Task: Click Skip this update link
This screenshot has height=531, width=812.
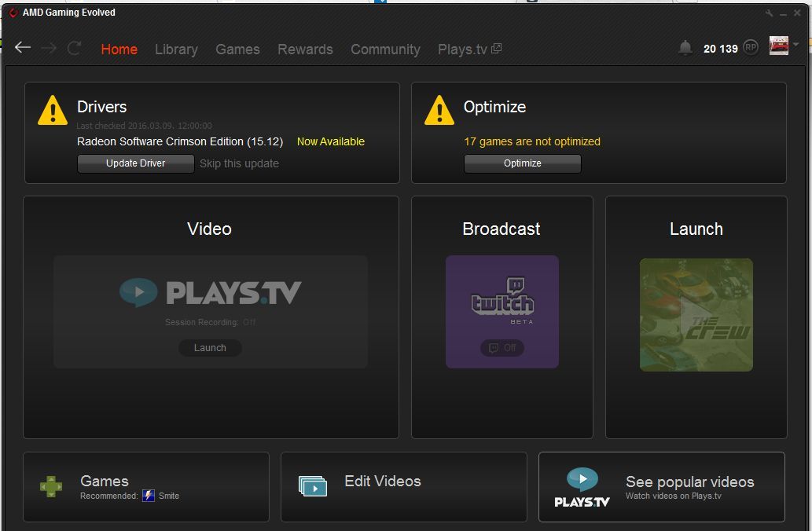Action: [x=239, y=163]
